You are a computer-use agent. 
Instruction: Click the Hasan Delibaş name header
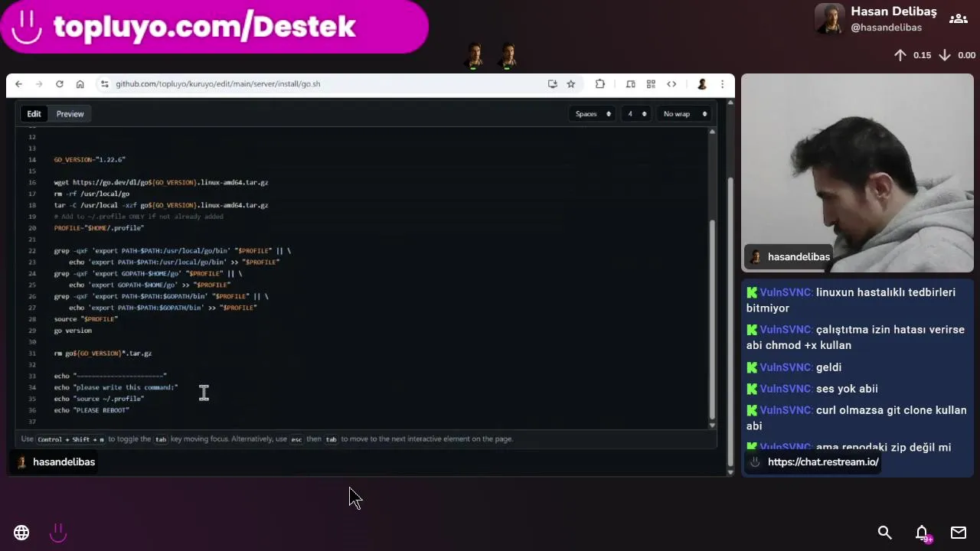[x=893, y=11]
